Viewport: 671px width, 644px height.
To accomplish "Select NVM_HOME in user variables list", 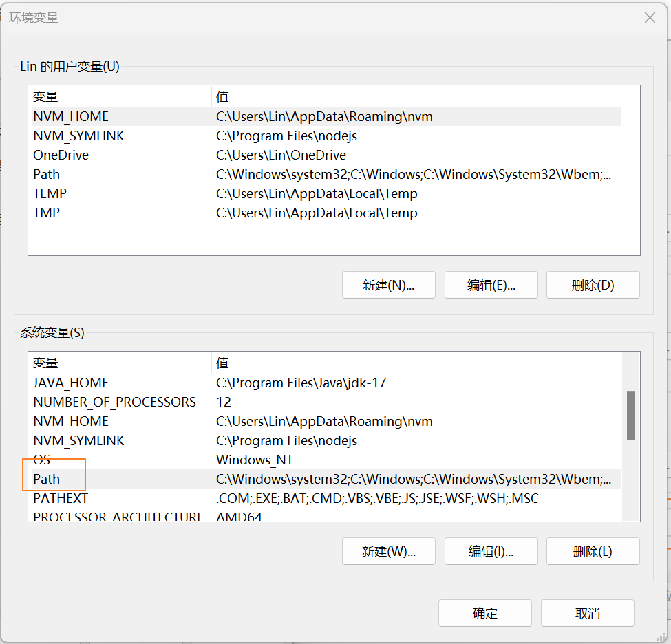I will coord(71,117).
